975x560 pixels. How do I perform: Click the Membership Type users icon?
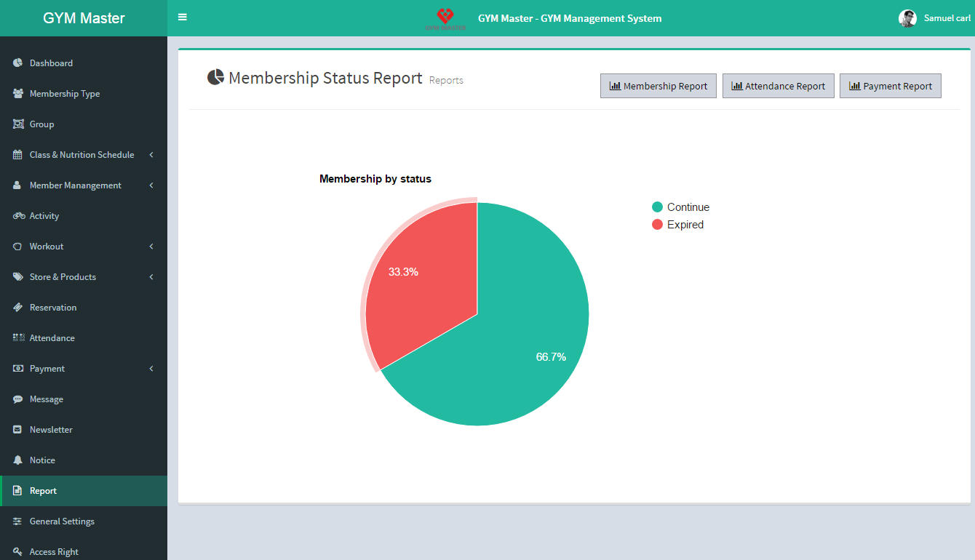(18, 94)
